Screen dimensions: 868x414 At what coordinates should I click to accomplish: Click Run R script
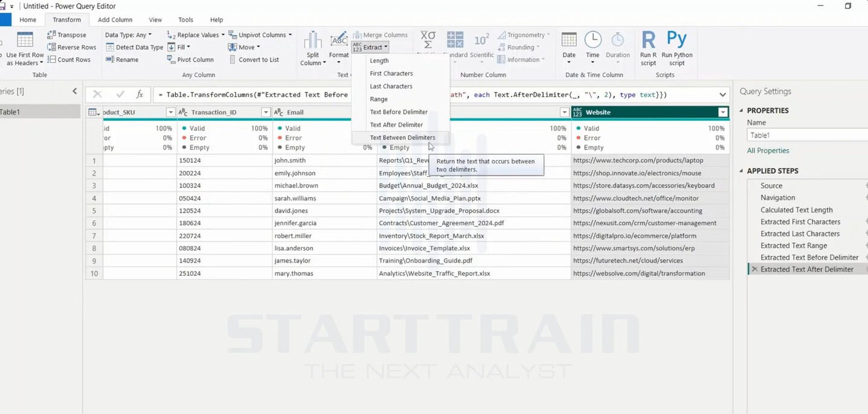click(x=648, y=49)
